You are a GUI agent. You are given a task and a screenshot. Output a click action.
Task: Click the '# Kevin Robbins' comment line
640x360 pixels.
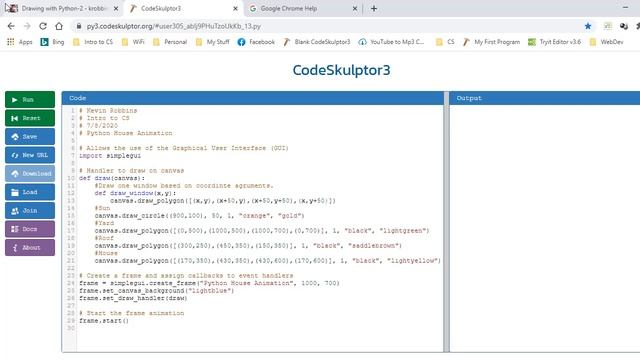(108, 111)
